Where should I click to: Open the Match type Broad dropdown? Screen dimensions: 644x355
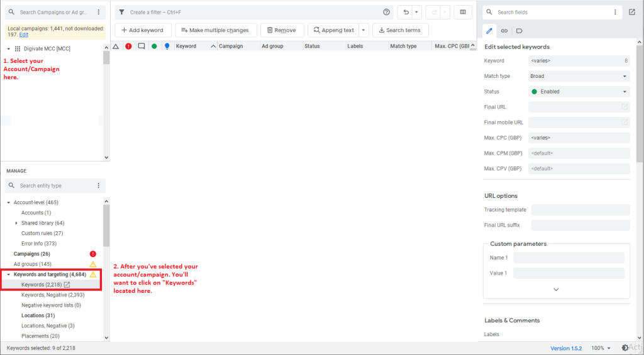click(579, 76)
